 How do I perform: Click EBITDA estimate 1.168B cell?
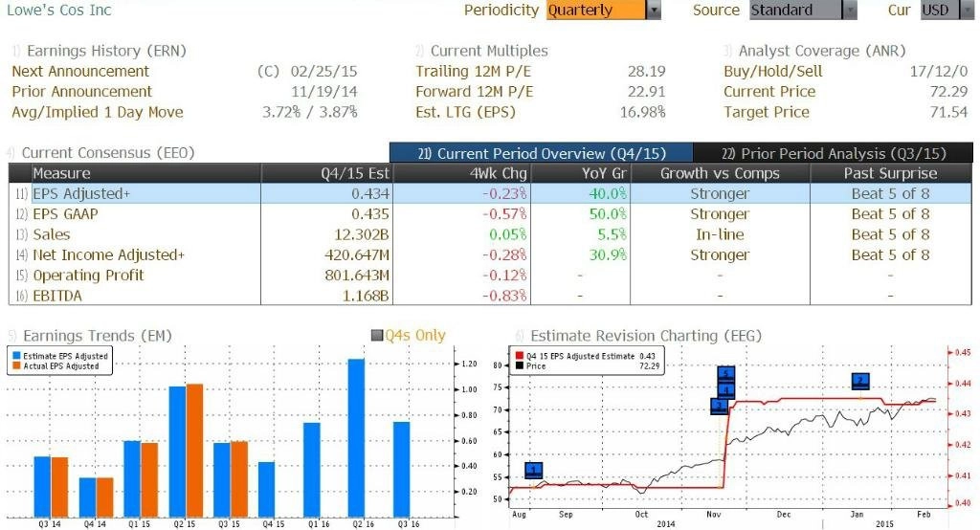(x=367, y=296)
